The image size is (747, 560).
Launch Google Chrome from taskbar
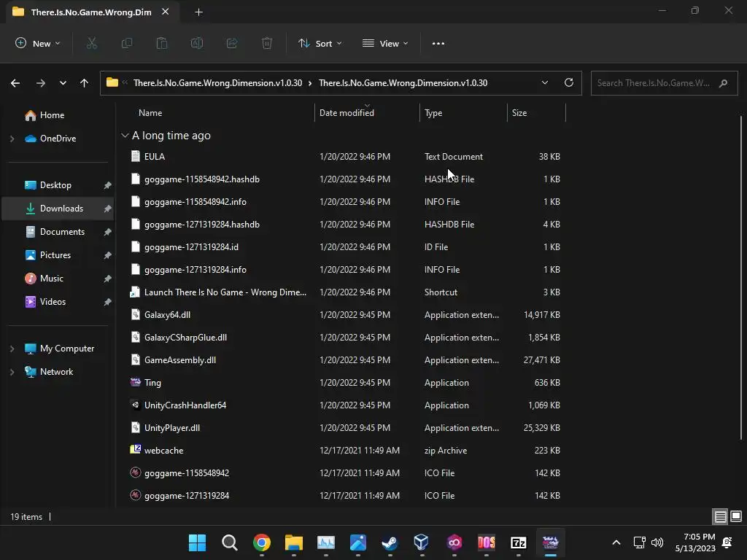262,542
